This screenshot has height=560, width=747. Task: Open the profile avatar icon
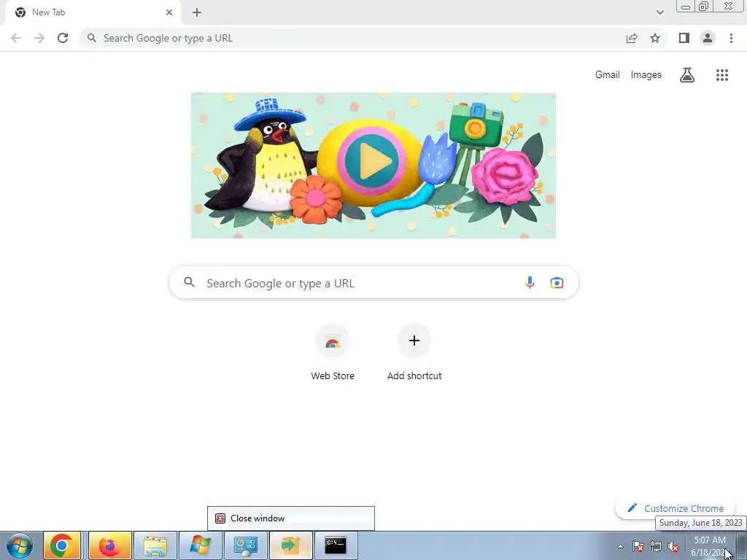(708, 38)
